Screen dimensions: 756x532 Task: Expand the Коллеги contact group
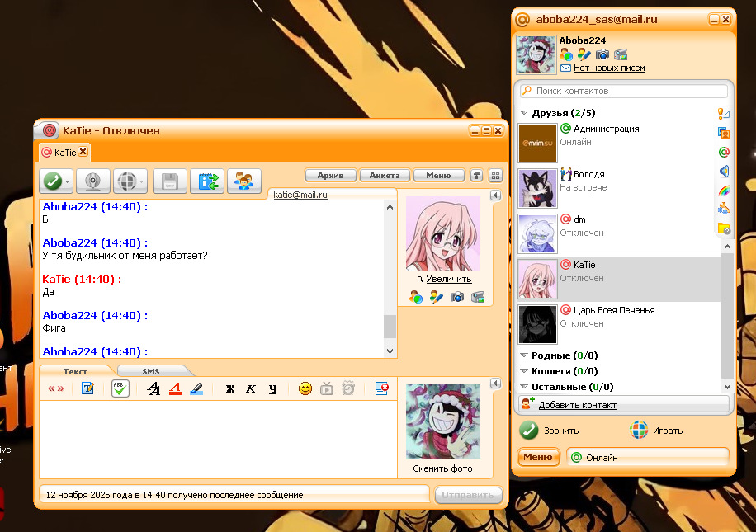524,371
